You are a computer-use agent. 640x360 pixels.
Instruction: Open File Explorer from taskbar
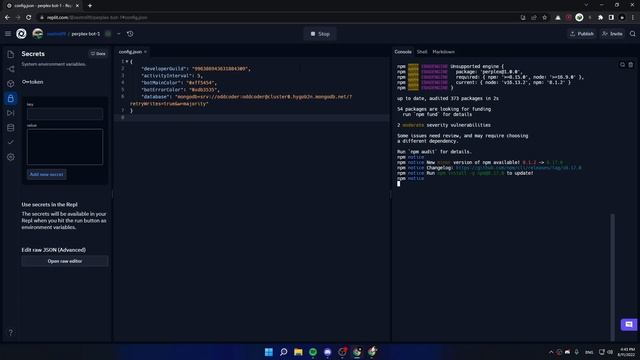point(298,352)
